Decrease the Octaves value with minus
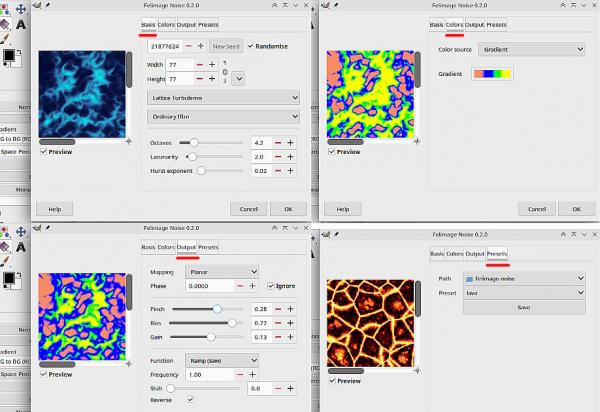Viewport: 600px width, 412px height. click(x=278, y=143)
